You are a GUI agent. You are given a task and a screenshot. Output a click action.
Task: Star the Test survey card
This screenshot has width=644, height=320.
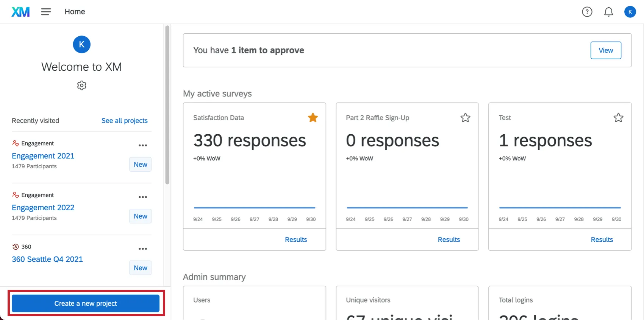click(618, 118)
